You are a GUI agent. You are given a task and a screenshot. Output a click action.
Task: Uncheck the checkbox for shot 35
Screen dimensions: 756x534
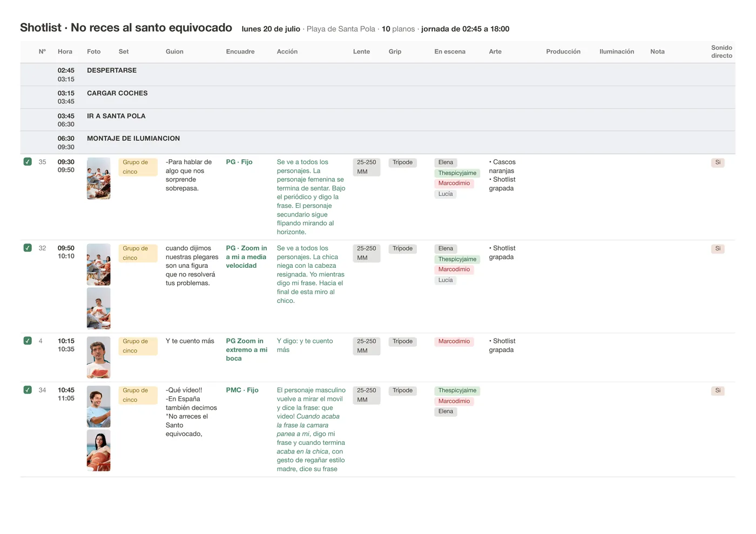[x=28, y=161]
